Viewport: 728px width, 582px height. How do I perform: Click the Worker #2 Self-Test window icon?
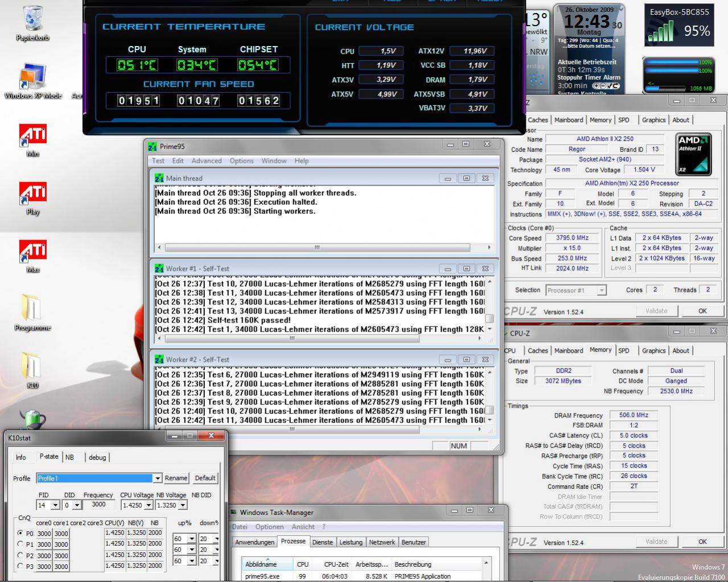[159, 360]
